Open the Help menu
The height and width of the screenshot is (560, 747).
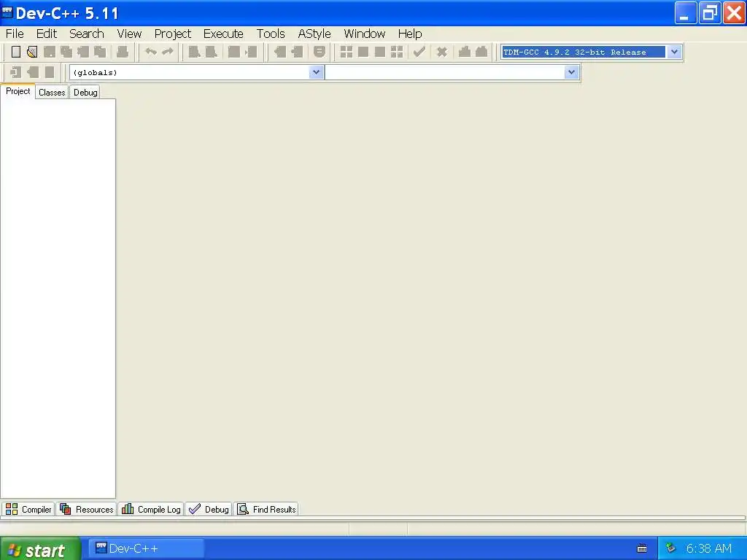click(410, 34)
